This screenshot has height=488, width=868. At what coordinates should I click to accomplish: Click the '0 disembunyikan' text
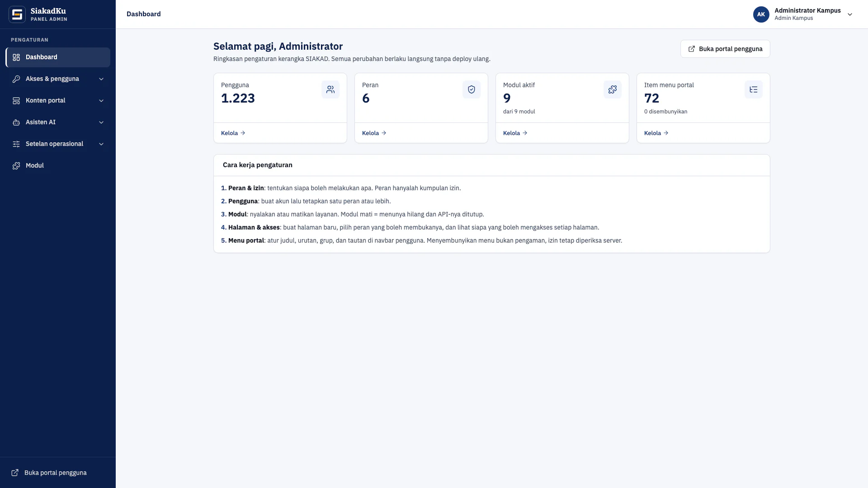point(665,112)
